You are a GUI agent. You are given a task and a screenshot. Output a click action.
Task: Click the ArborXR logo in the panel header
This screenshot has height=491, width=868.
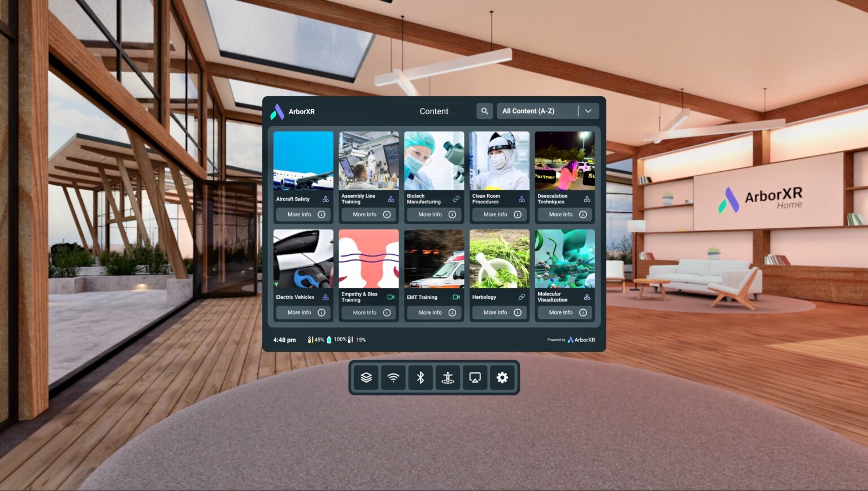click(278, 111)
